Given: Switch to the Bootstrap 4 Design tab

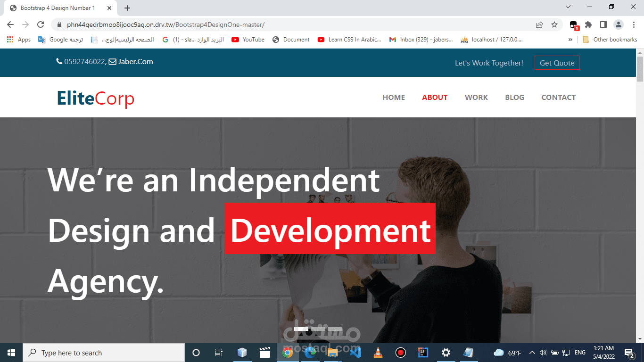Looking at the screenshot, I should (57, 8).
